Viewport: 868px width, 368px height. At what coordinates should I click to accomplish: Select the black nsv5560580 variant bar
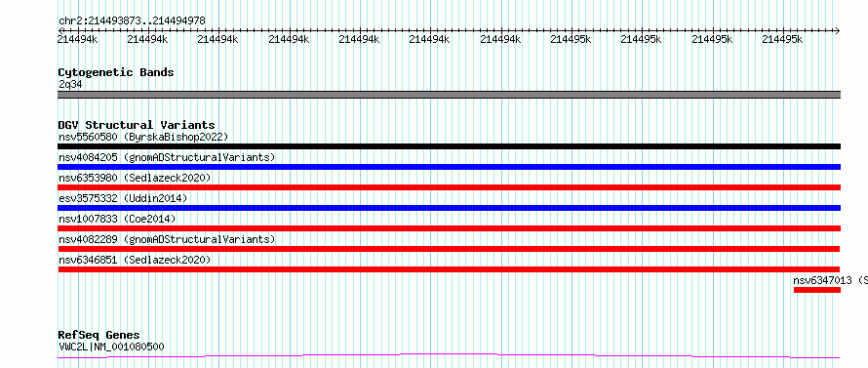point(449,146)
